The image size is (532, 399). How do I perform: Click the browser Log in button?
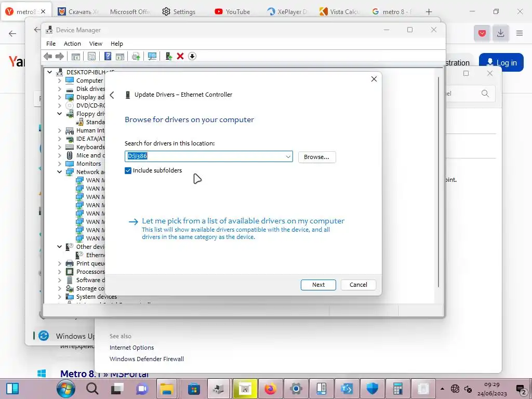point(501,62)
